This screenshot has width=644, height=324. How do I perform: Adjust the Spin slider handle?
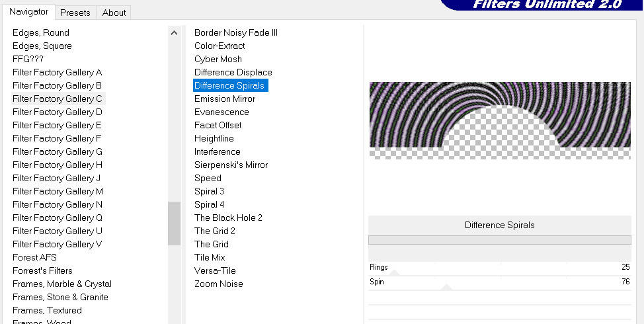click(446, 287)
